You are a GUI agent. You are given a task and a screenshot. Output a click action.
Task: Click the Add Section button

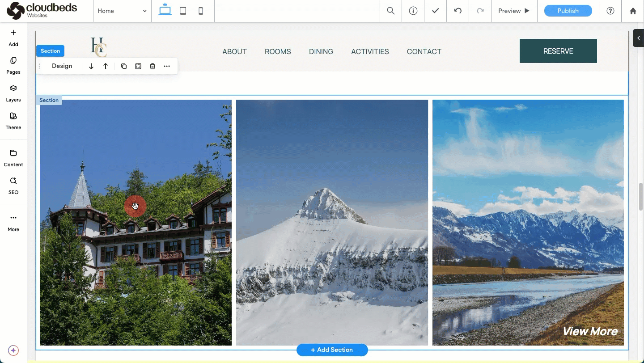pos(332,350)
